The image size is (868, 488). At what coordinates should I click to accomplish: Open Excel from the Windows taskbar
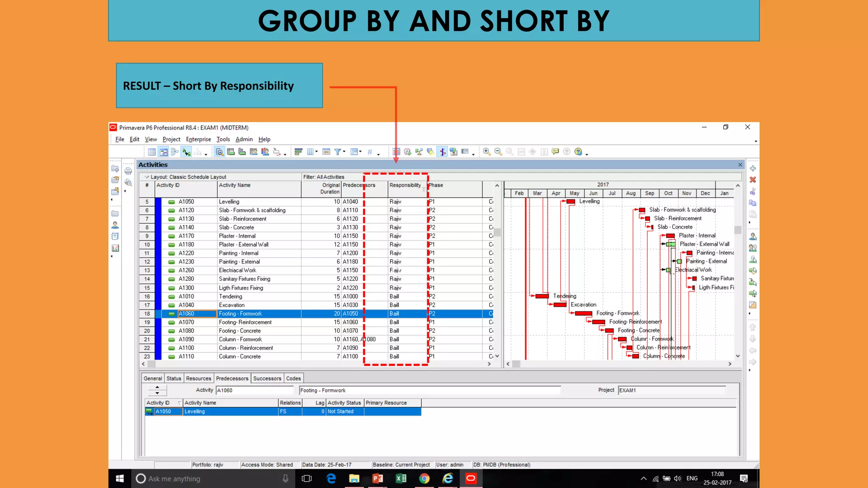coord(401,479)
